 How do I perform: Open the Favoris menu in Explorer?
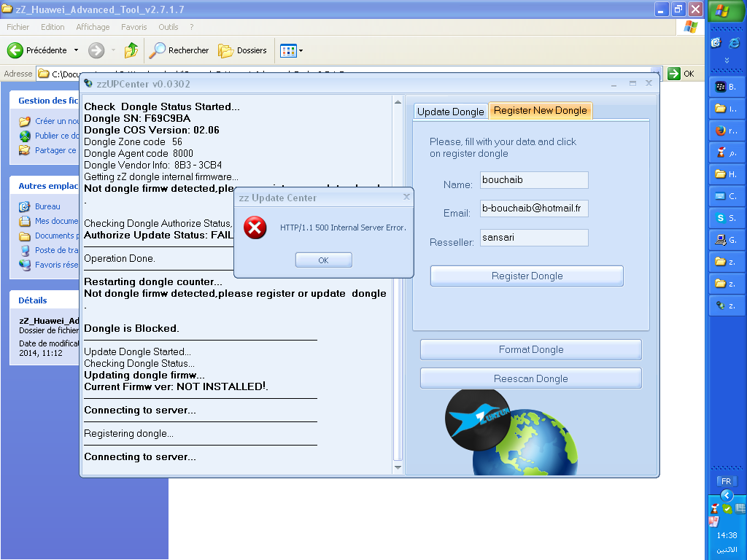point(134,27)
